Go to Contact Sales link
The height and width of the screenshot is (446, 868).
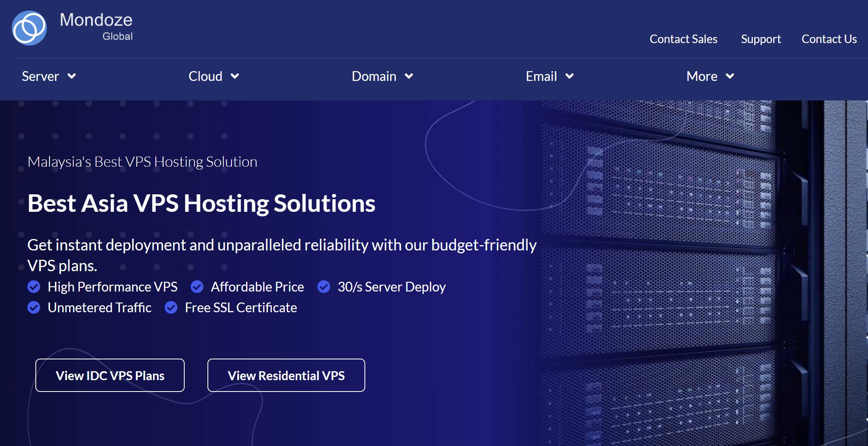pyautogui.click(x=683, y=39)
